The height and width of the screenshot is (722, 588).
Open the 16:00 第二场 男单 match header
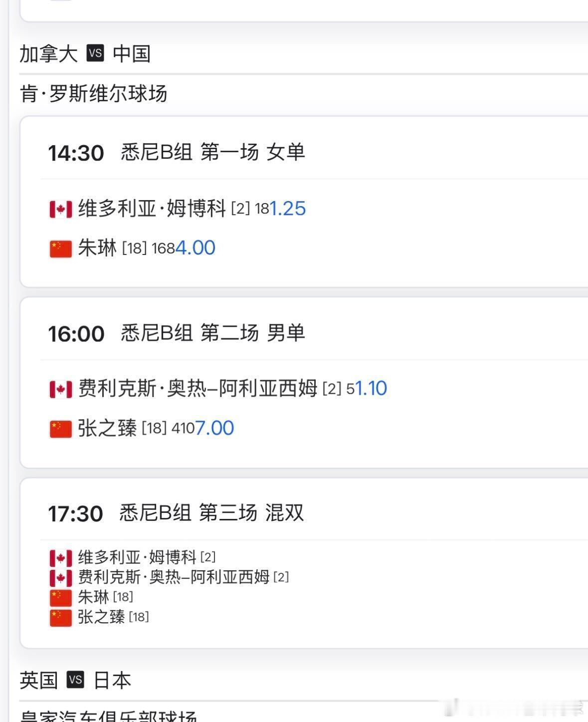(177, 333)
